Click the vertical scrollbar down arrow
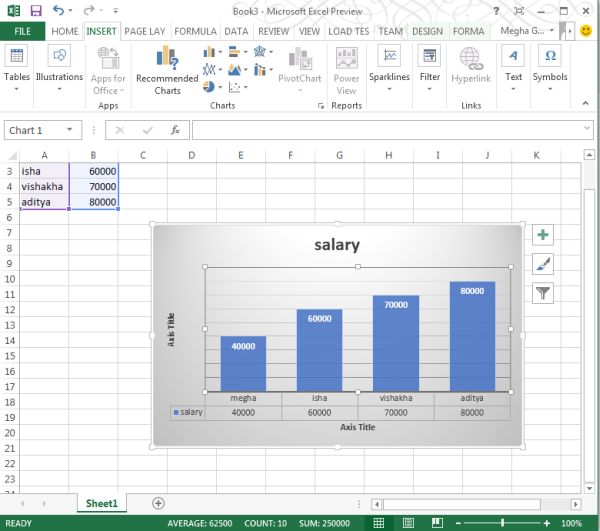This screenshot has height=531, width=600. pos(589,488)
